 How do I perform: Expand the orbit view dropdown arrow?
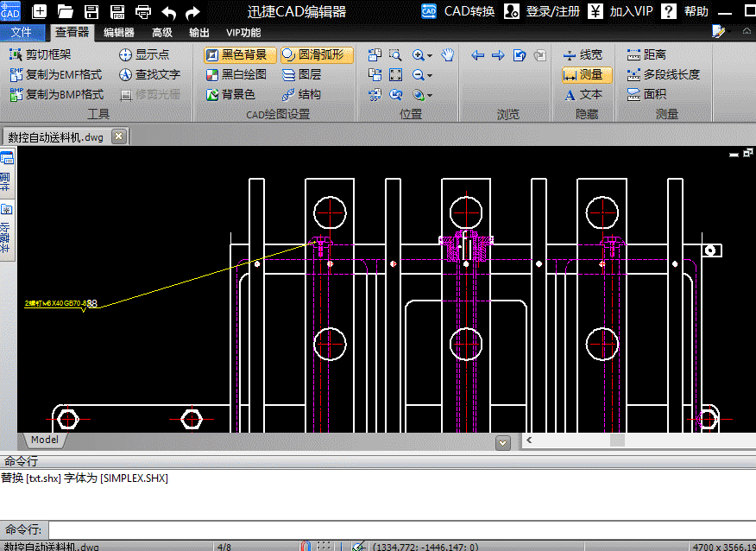click(430, 96)
